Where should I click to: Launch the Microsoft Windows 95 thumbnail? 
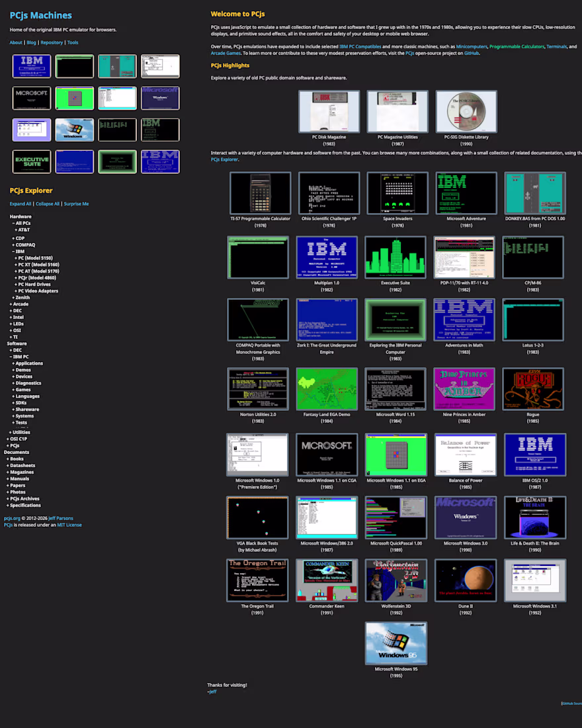coord(396,643)
